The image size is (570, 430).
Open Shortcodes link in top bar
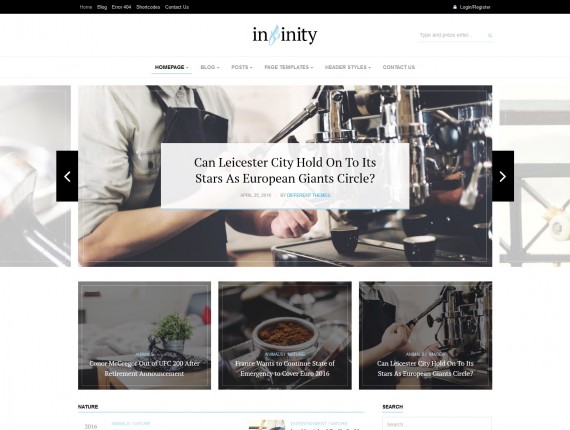point(148,7)
